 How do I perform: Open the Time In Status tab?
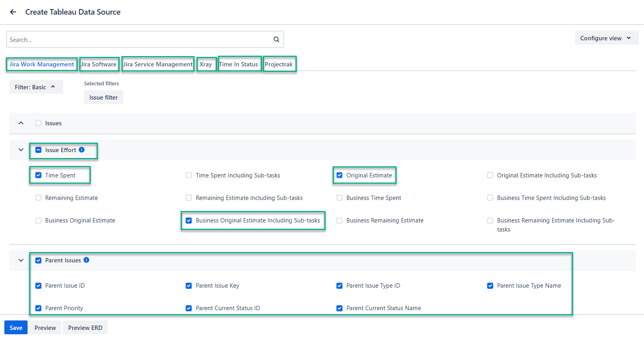coord(238,64)
